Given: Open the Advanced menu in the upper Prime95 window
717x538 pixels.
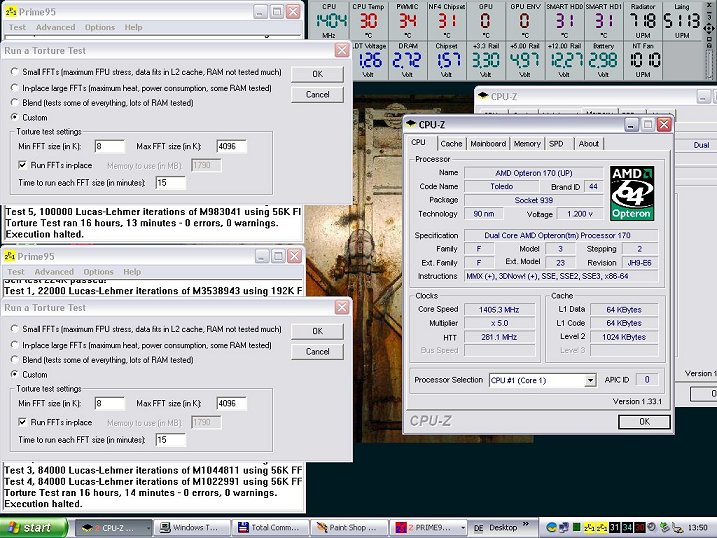Looking at the screenshot, I should [x=55, y=27].
